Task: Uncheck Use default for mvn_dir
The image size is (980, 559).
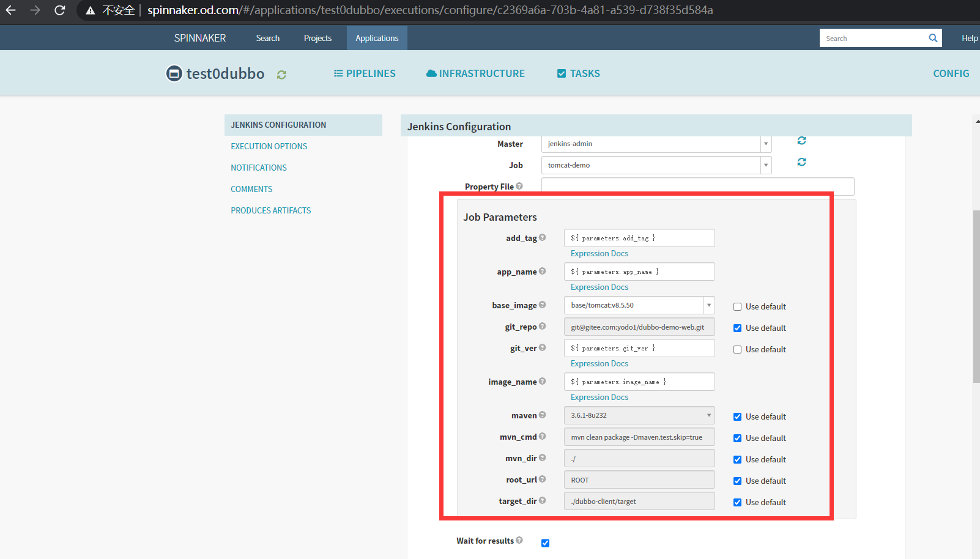Action: pos(737,460)
